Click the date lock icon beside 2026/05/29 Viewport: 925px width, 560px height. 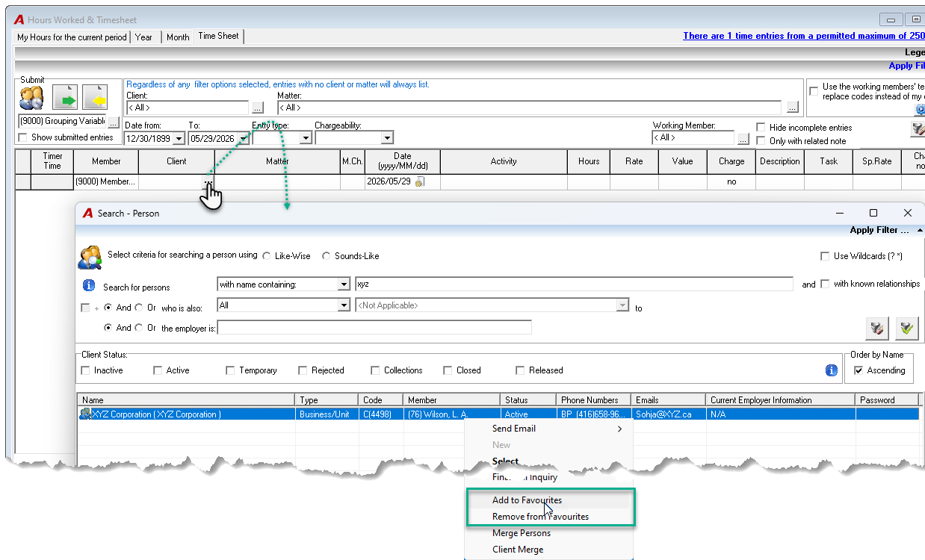[x=420, y=182]
